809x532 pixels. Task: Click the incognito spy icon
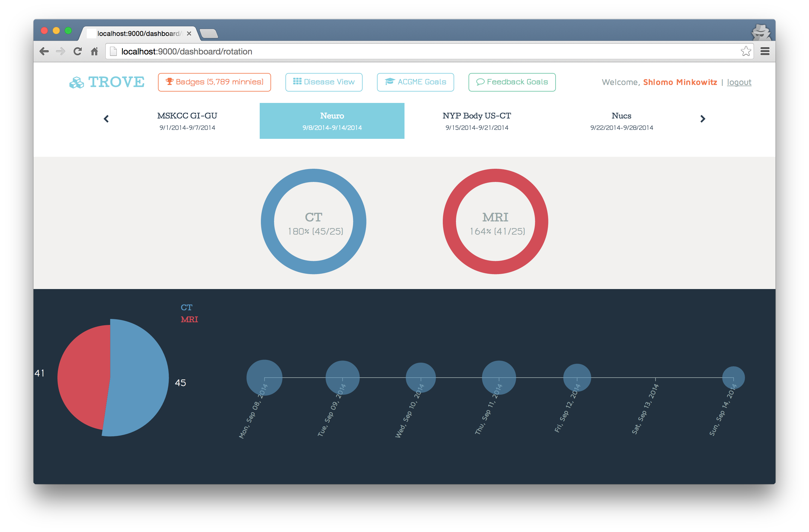coord(761,33)
